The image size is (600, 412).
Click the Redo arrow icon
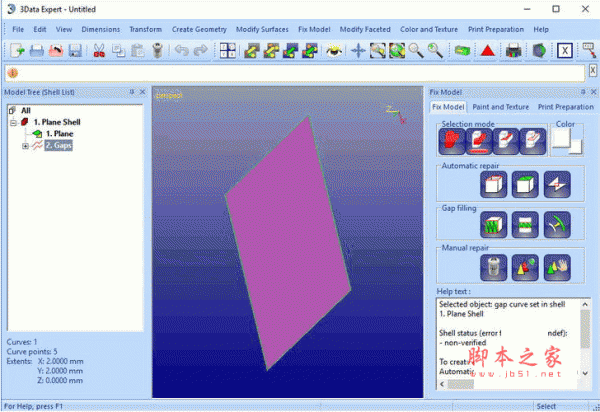click(x=201, y=50)
